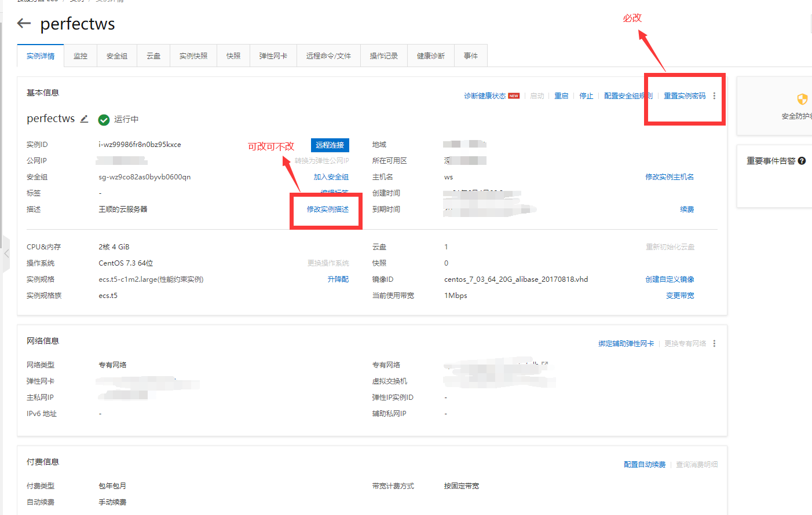Image resolution: width=812 pixels, height=515 pixels.
Task: Click the yellow 安全防护 shield icon
Action: pyautogui.click(x=802, y=98)
